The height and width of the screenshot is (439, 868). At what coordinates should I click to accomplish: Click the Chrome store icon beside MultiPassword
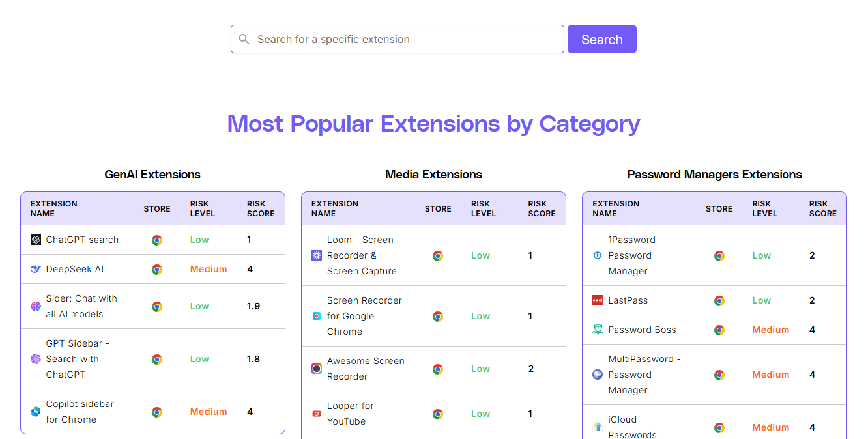coord(719,375)
